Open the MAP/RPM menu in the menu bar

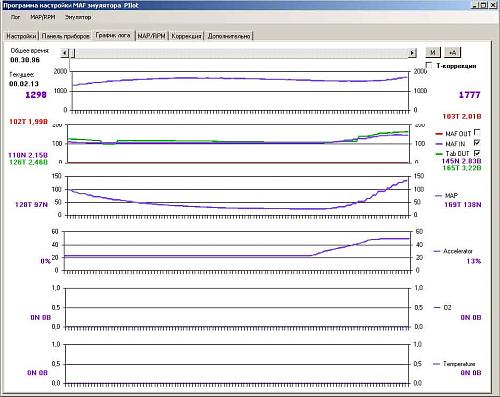[x=43, y=17]
